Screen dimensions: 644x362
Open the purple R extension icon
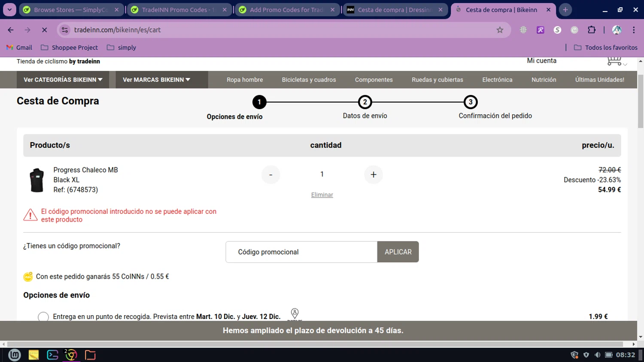(540, 30)
